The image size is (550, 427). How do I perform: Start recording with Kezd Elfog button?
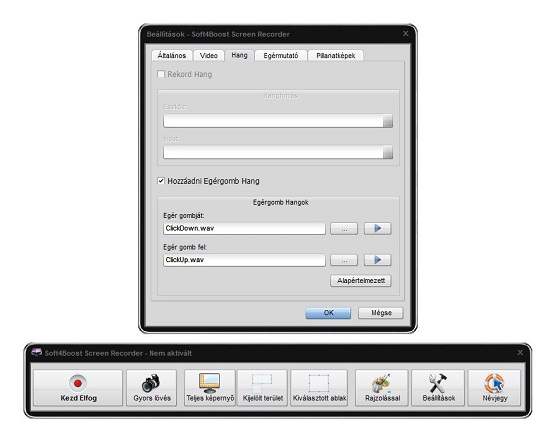point(78,388)
